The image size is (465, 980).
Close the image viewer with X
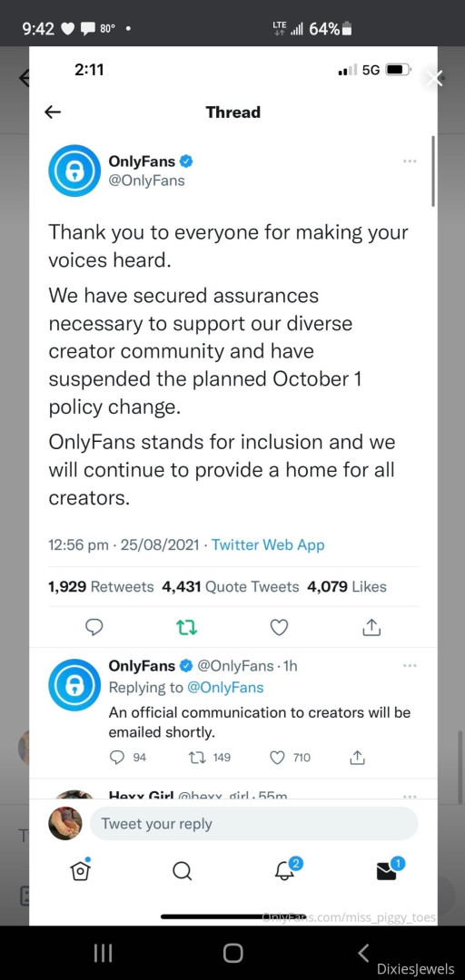pyautogui.click(x=434, y=79)
